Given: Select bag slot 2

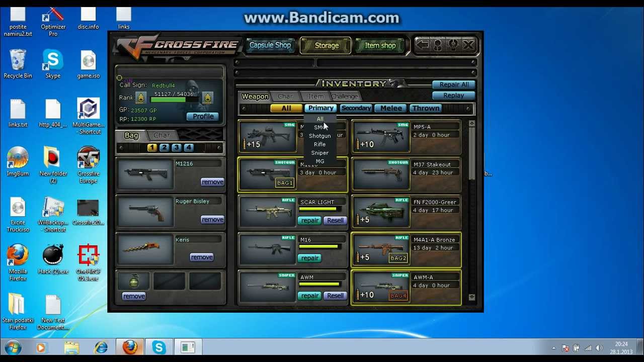Looking at the screenshot, I should pos(164,147).
